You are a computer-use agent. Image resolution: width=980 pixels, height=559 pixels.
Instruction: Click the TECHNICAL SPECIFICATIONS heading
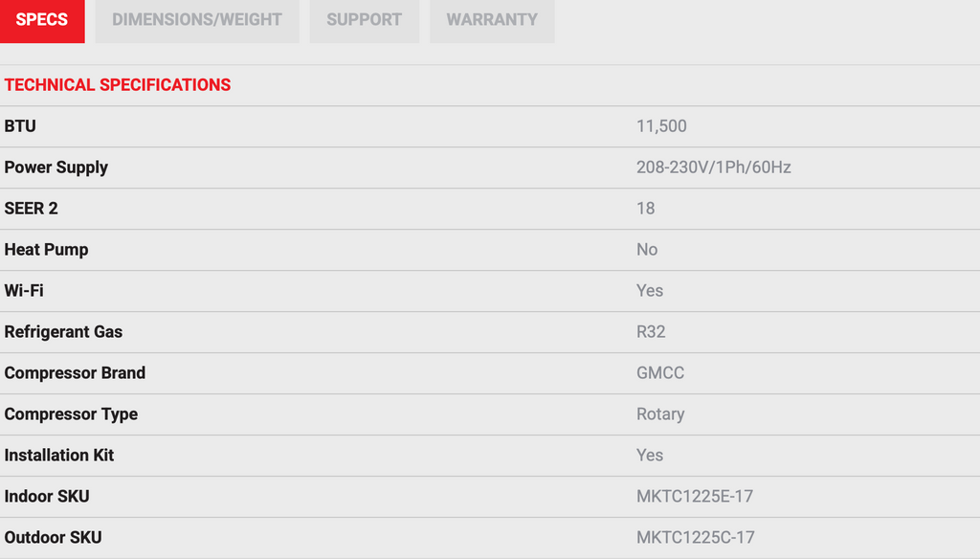pos(117,84)
